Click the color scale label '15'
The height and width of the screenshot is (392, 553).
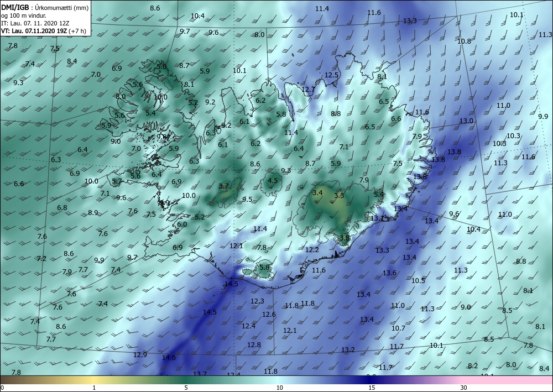pos(372,388)
